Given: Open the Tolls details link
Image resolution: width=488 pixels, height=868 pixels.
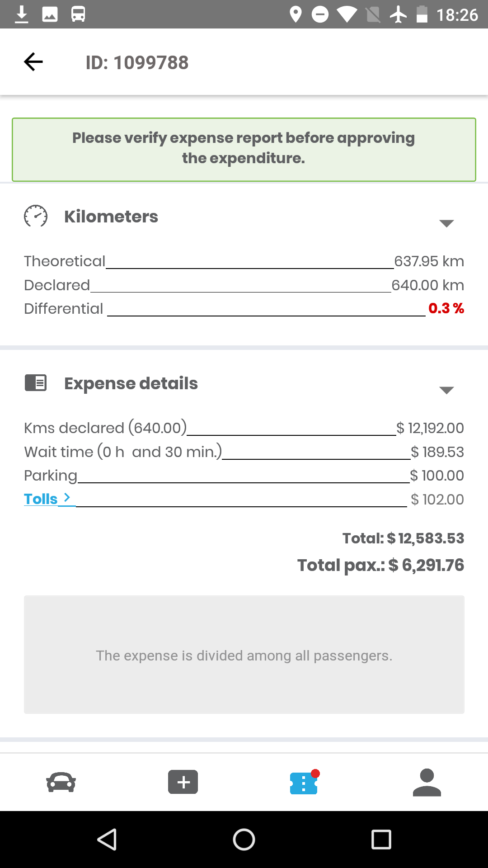Looking at the screenshot, I should point(47,499).
